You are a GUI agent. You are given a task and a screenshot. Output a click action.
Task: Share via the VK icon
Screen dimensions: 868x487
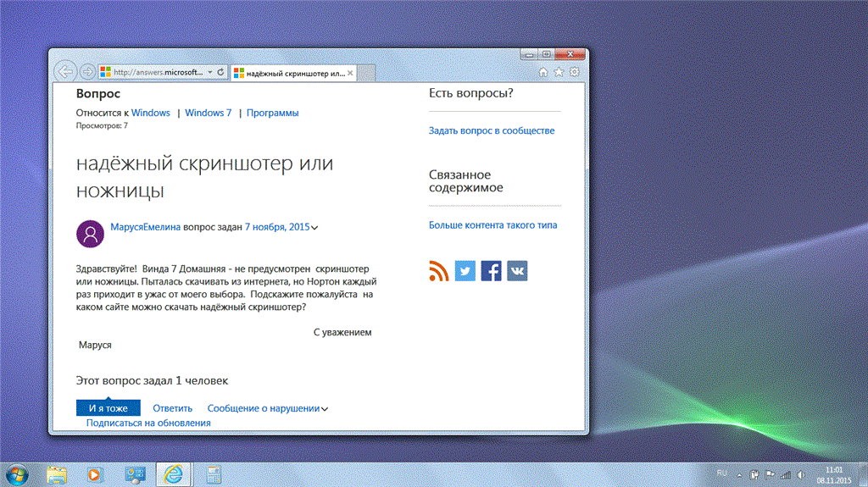click(517, 271)
